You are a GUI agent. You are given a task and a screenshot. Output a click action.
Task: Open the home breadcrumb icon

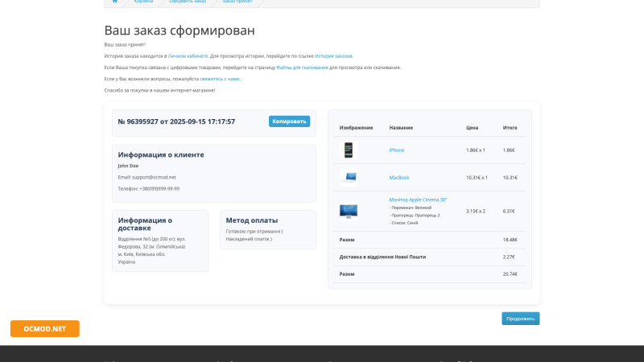(x=115, y=2)
